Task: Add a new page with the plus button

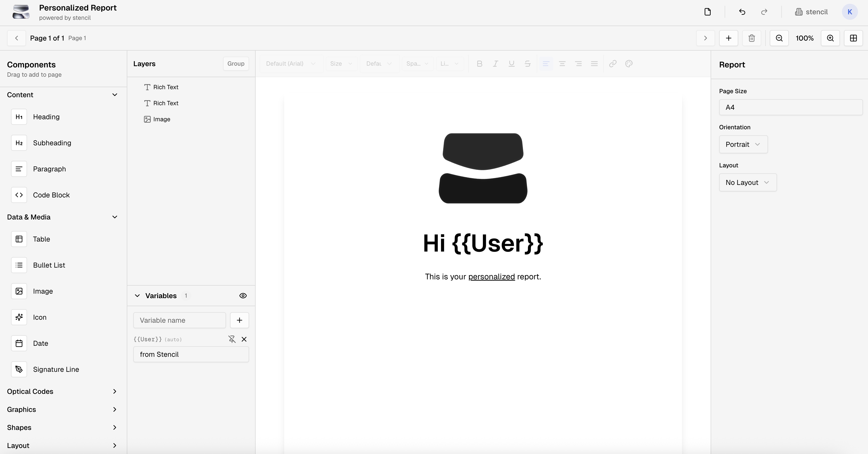Action: coord(728,38)
